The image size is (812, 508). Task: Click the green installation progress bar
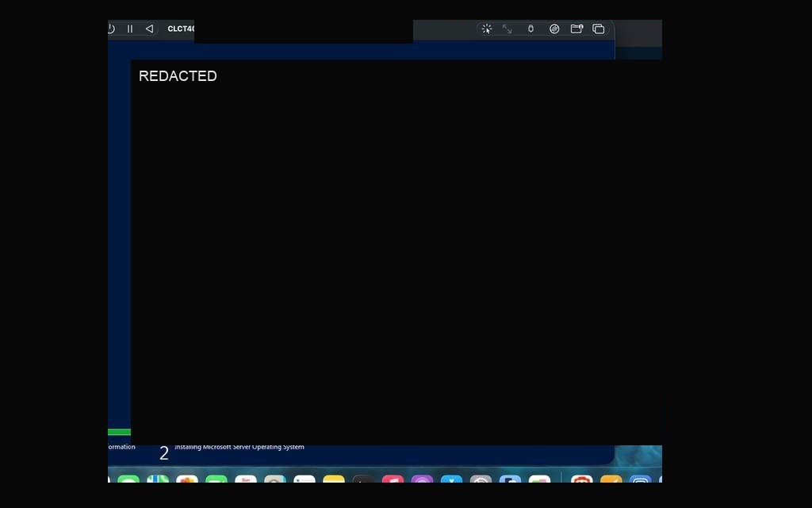(119, 432)
